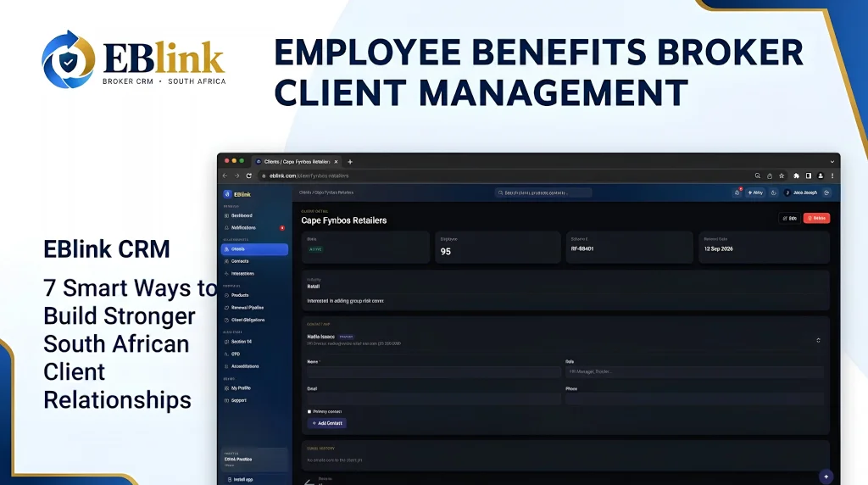Click the renewal date 12 Sep 2026

tap(719, 248)
